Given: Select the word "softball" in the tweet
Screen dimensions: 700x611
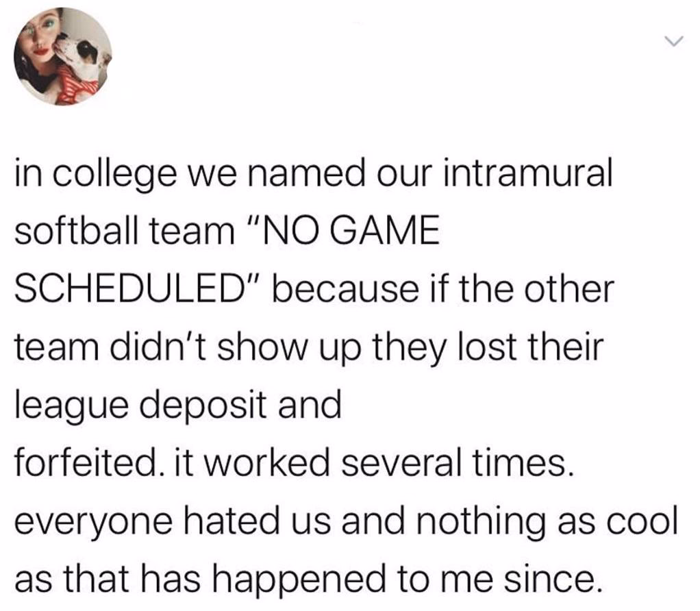Looking at the screenshot, I should 77,231.
